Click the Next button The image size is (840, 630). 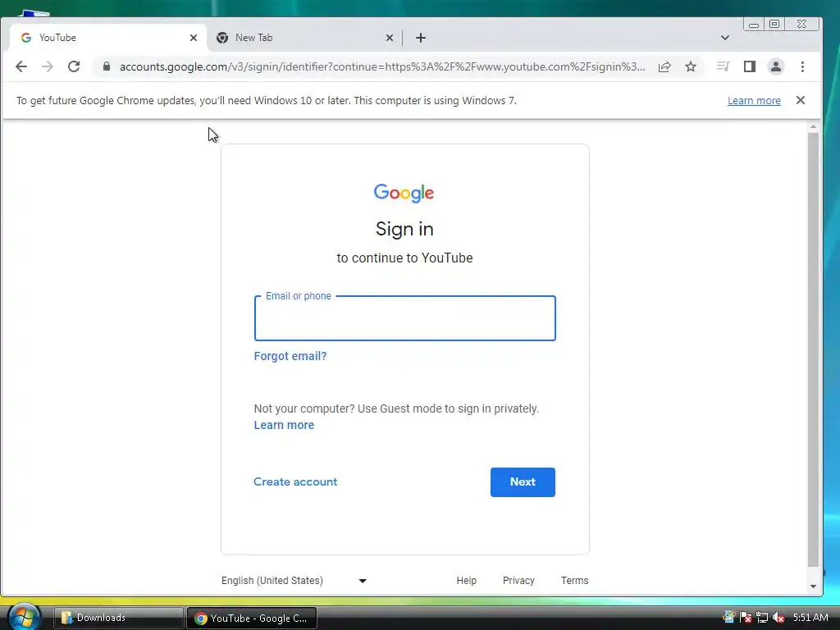[523, 482]
